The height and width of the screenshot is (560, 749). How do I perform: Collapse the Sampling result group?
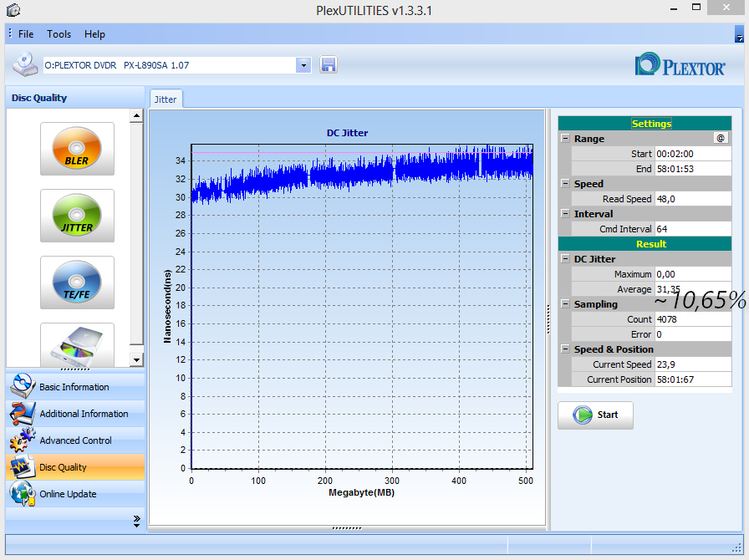coord(565,304)
